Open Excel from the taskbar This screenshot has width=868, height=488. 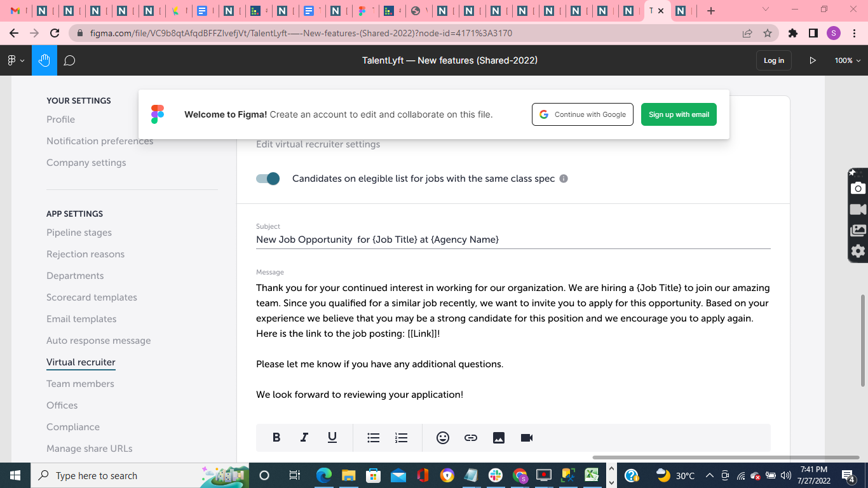click(592, 475)
